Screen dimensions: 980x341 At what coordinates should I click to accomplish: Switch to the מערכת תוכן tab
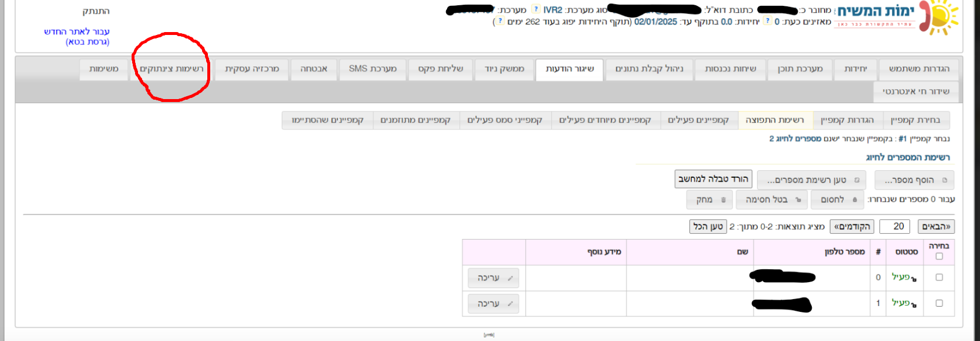pyautogui.click(x=800, y=69)
